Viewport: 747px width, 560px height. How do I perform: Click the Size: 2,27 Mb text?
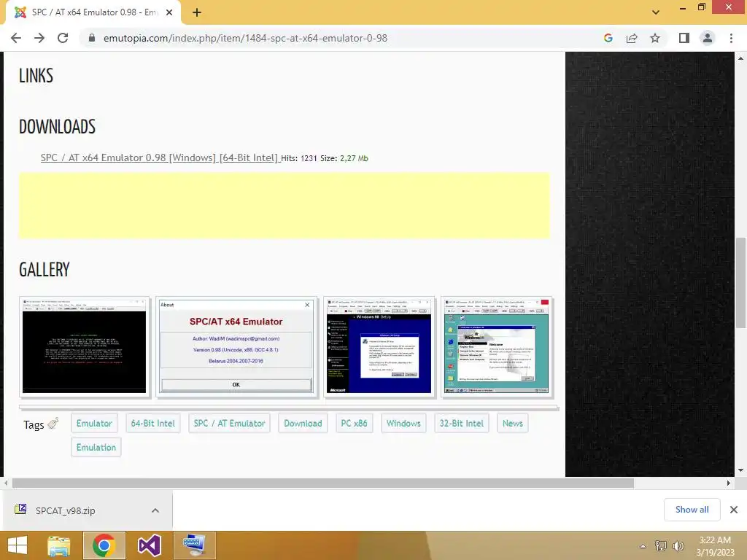(344, 158)
